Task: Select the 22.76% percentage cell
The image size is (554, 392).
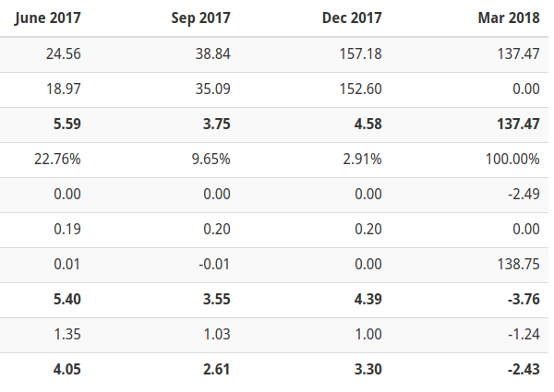Action: pos(57,160)
